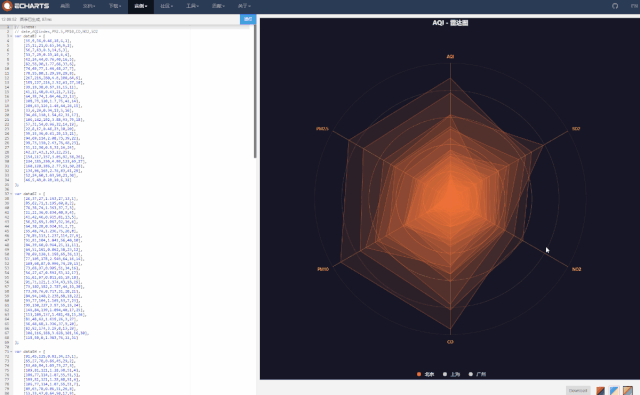Collapse the first var data code block at line 3

pos(11,36)
